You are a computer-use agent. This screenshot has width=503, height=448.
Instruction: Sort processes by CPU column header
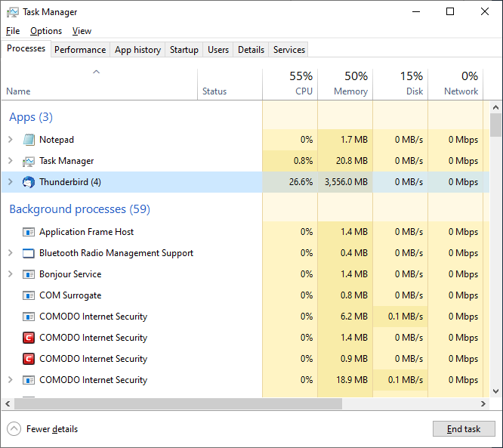(291, 83)
